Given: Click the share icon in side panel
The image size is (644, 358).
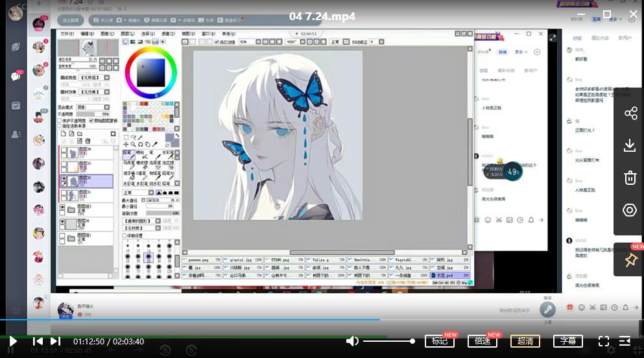Looking at the screenshot, I should point(630,113).
